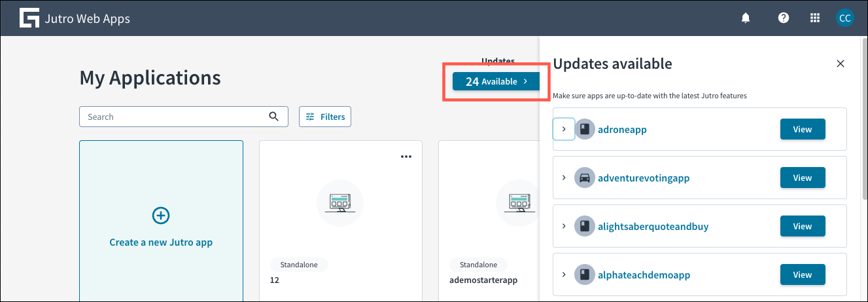This screenshot has width=868, height=302.
Task: Expand the alphateachdemoapp row
Action: click(564, 274)
